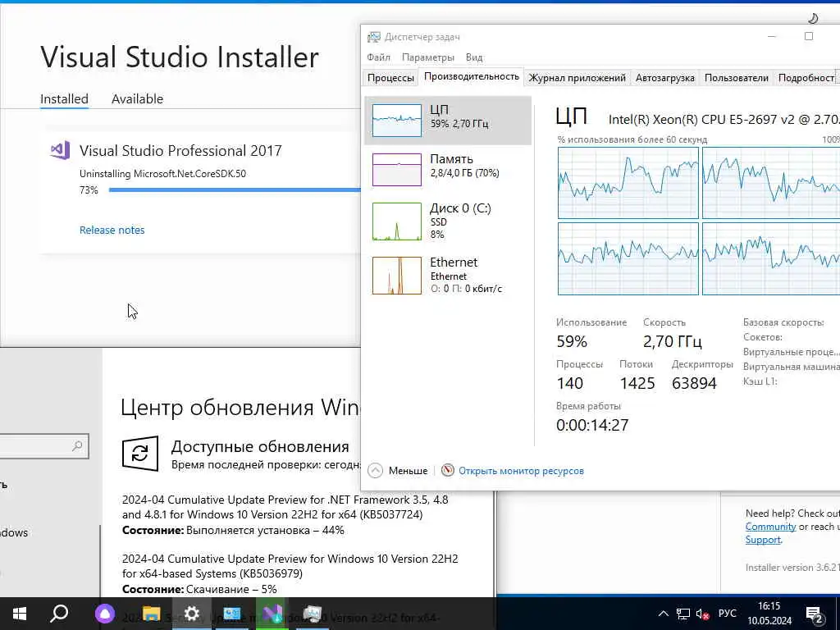Select the Ethernet performance item

tap(448, 275)
